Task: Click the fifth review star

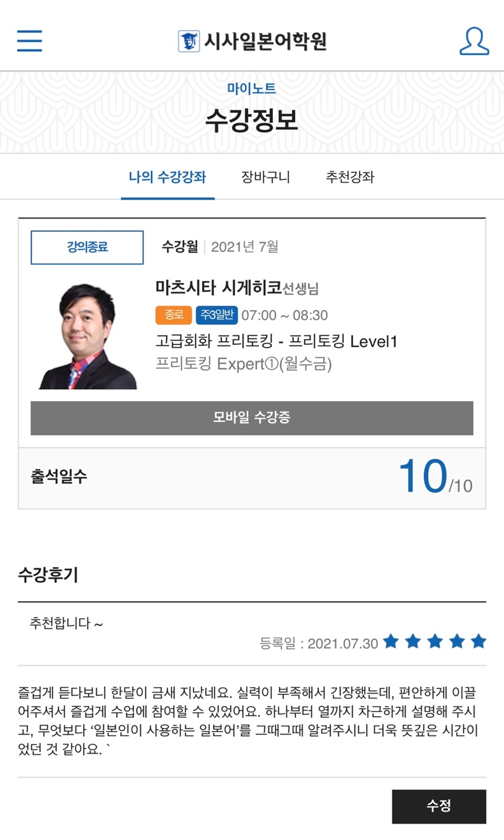Action: [478, 641]
